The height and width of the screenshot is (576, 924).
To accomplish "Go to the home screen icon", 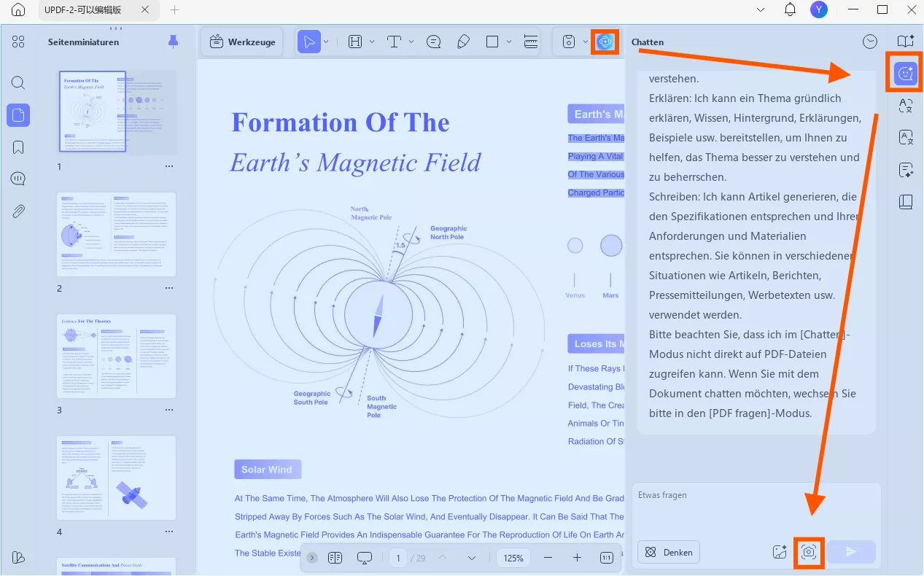I will pyautogui.click(x=18, y=10).
